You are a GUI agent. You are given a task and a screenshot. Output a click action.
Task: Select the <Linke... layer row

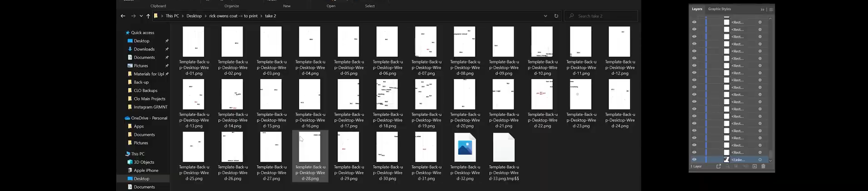point(729,160)
